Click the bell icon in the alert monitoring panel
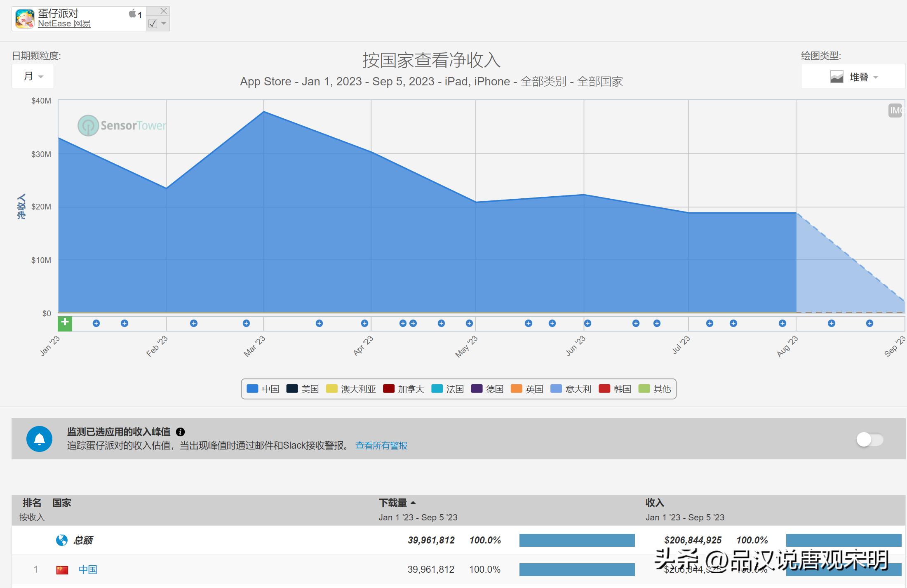 (40, 438)
